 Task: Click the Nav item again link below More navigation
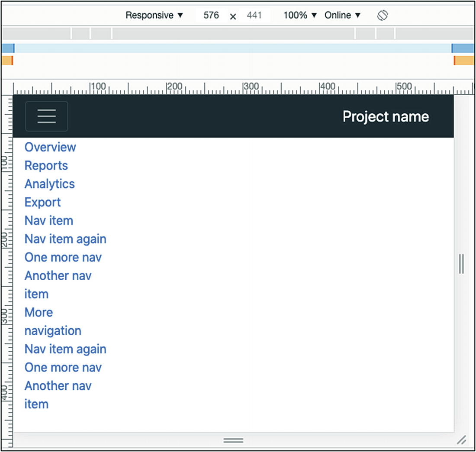click(65, 349)
